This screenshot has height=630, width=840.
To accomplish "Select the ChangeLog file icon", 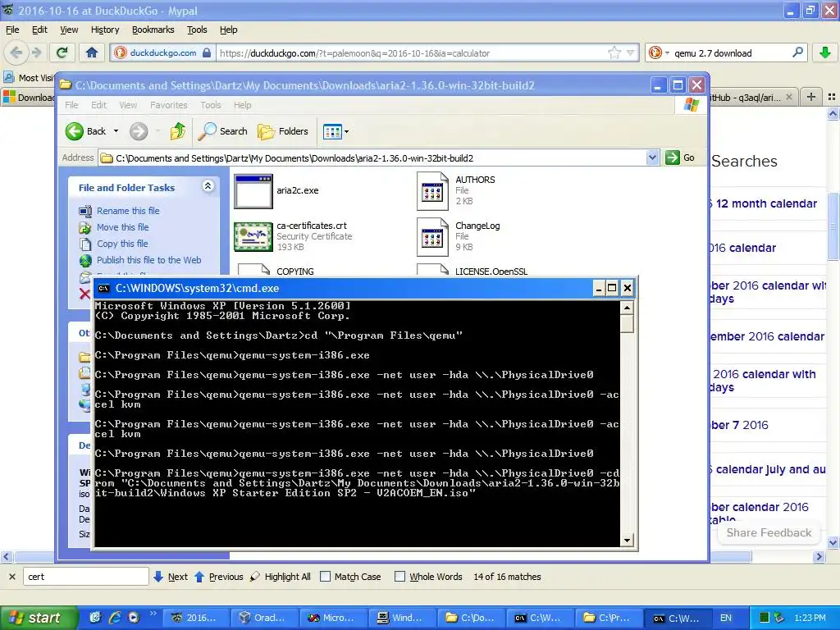I will pyautogui.click(x=432, y=237).
